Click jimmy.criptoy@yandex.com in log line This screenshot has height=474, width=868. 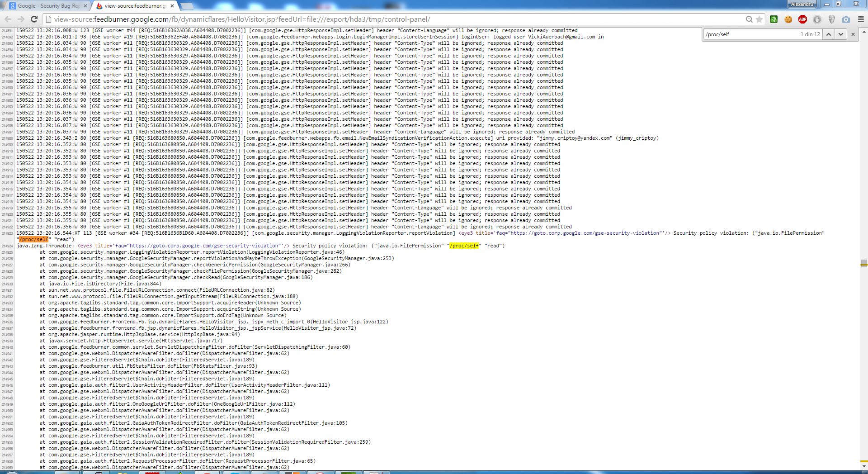click(575, 138)
